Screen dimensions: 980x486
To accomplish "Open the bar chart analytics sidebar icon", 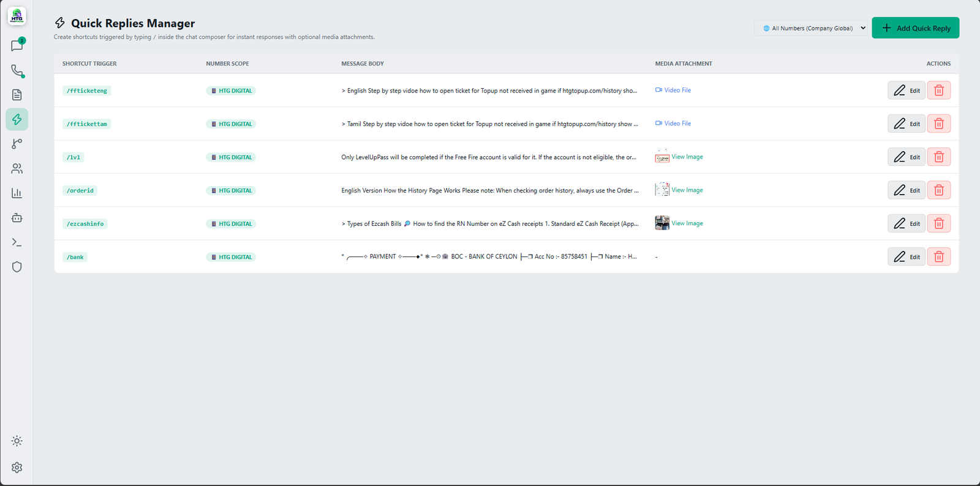I will tap(17, 193).
